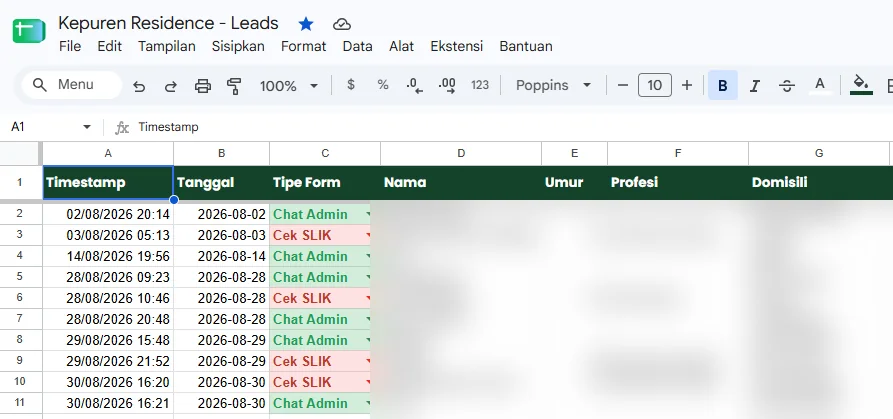Open the File menu
893x419 pixels.
click(x=70, y=46)
